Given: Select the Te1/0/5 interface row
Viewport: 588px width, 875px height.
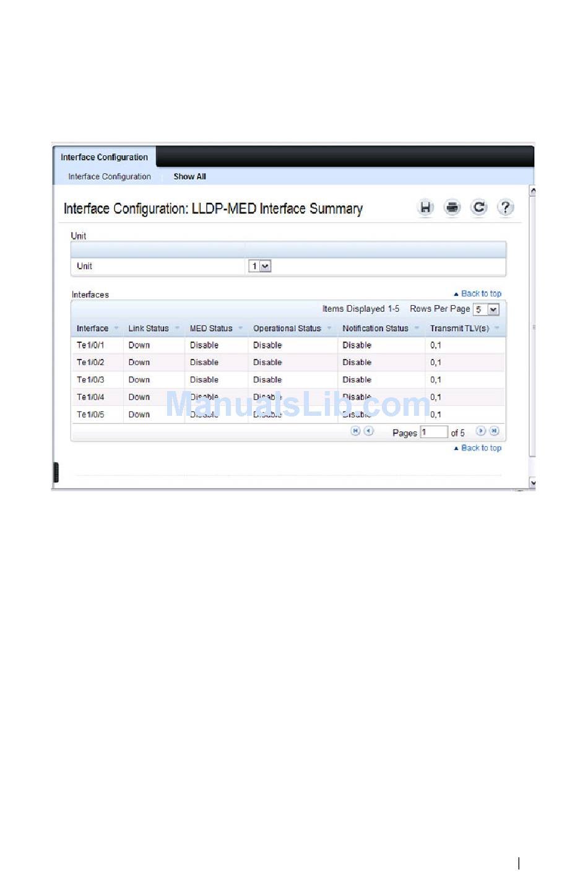Looking at the screenshot, I should (x=288, y=415).
